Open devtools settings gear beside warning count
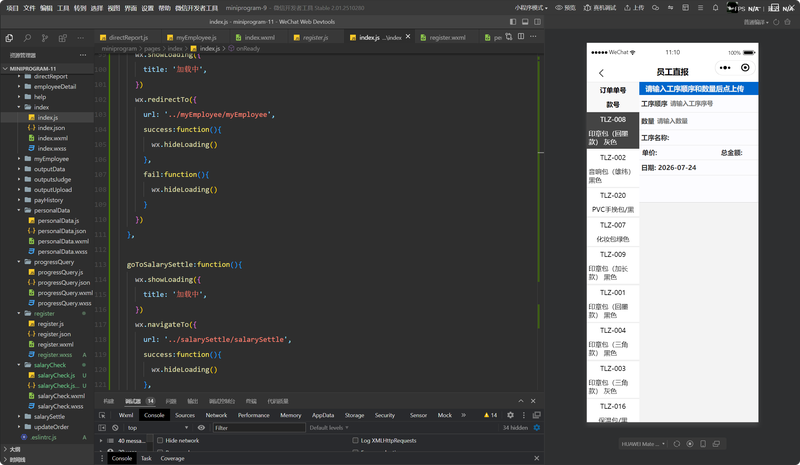The width and height of the screenshot is (800, 465). pyautogui.click(x=510, y=415)
